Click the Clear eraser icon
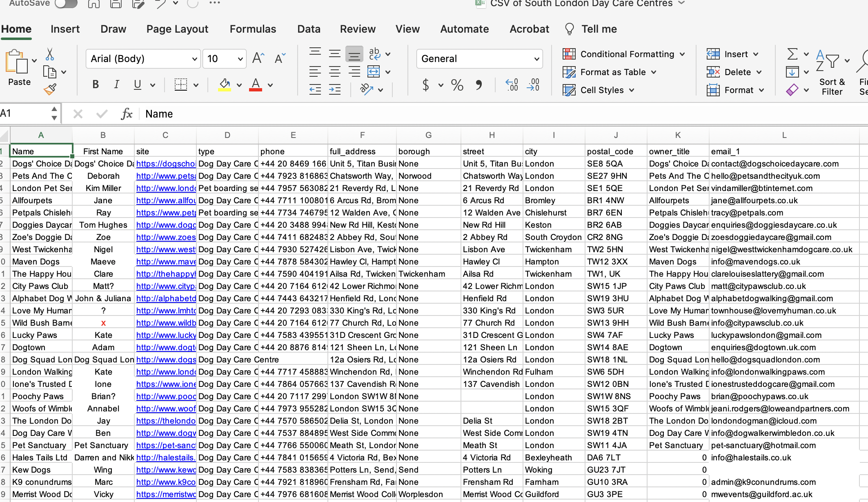 [792, 90]
